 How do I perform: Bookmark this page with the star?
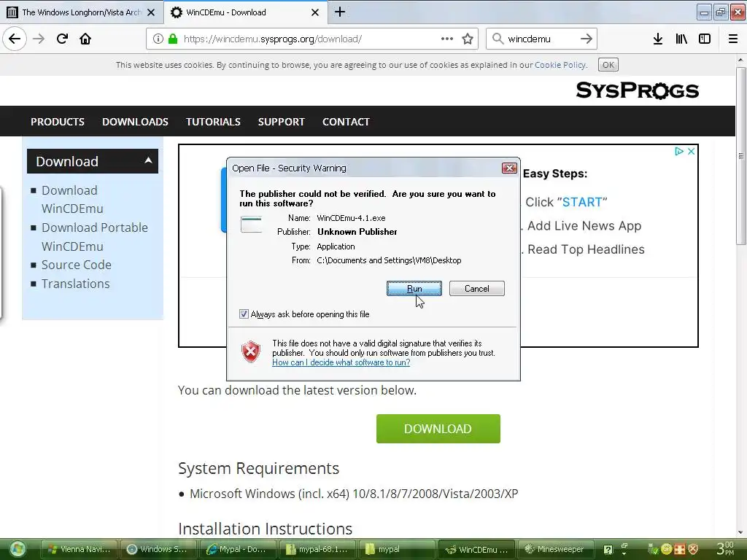pos(468,39)
